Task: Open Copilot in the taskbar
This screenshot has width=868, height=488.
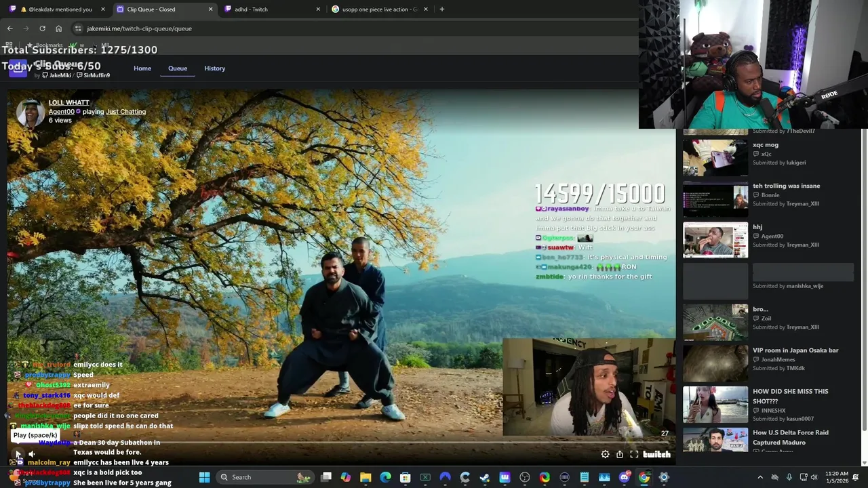Action: pyautogui.click(x=346, y=477)
